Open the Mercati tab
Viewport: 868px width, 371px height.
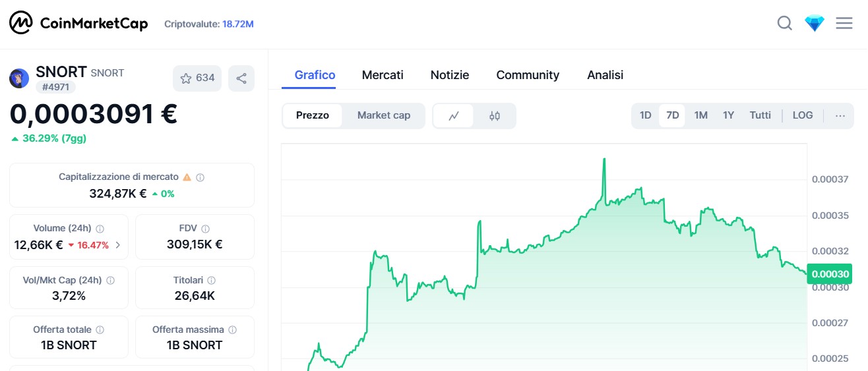[383, 75]
